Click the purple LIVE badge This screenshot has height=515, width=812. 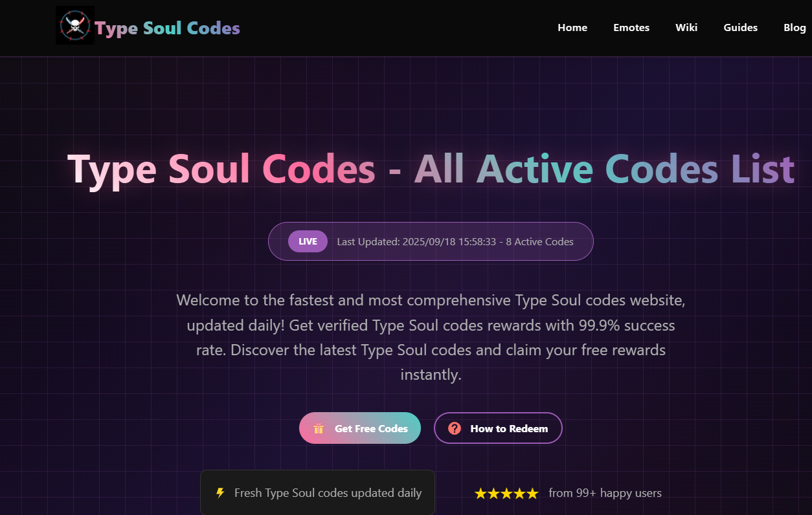(308, 241)
